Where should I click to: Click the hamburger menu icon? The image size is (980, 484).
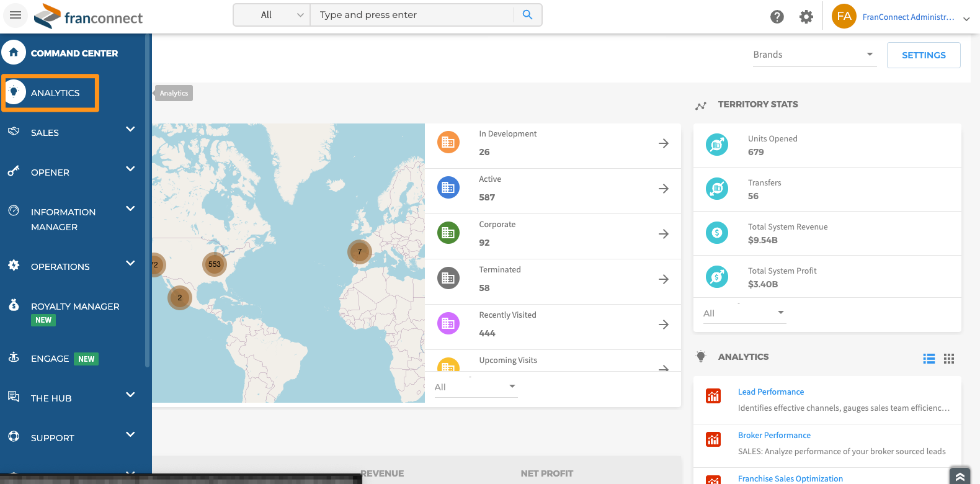coord(16,15)
